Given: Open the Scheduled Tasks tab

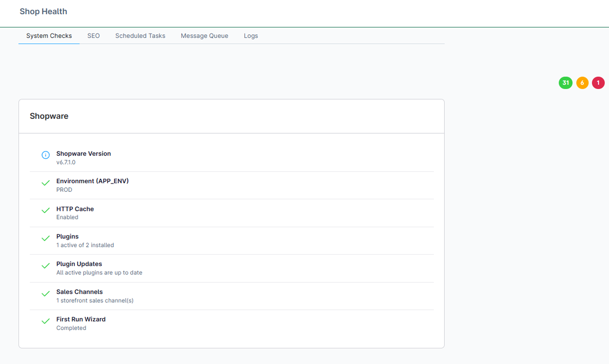Looking at the screenshot, I should click(140, 36).
